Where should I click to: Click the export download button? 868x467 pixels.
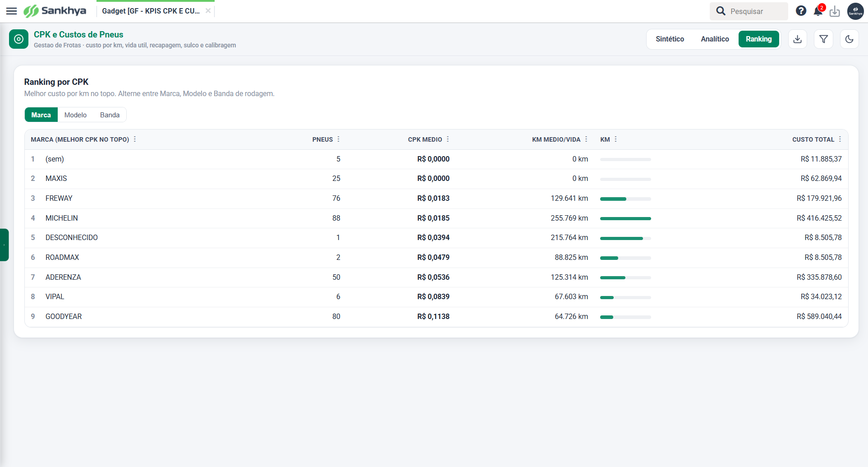(x=798, y=39)
